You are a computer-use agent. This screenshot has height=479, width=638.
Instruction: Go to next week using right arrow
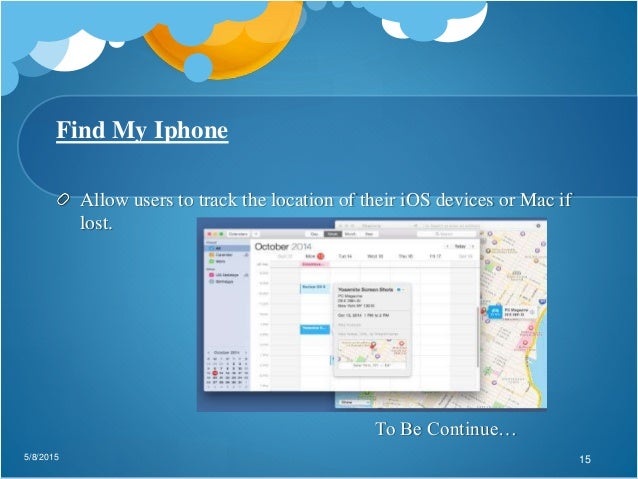point(472,246)
